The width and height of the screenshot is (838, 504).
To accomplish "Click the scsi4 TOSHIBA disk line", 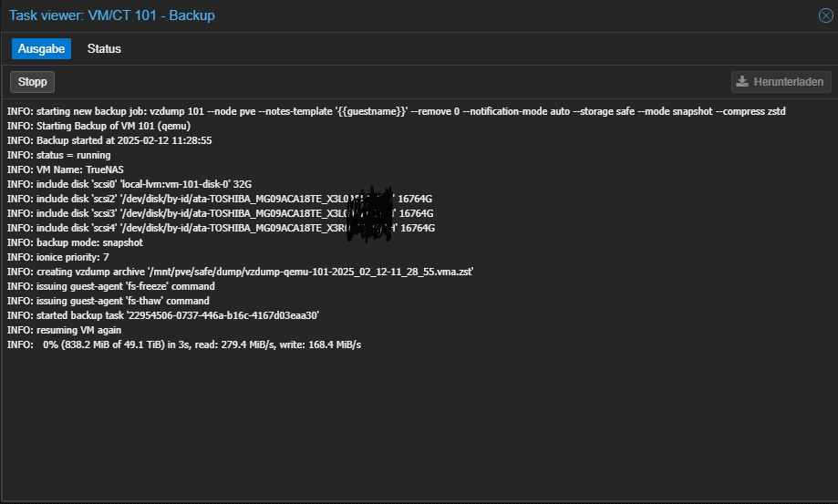I will pos(219,228).
